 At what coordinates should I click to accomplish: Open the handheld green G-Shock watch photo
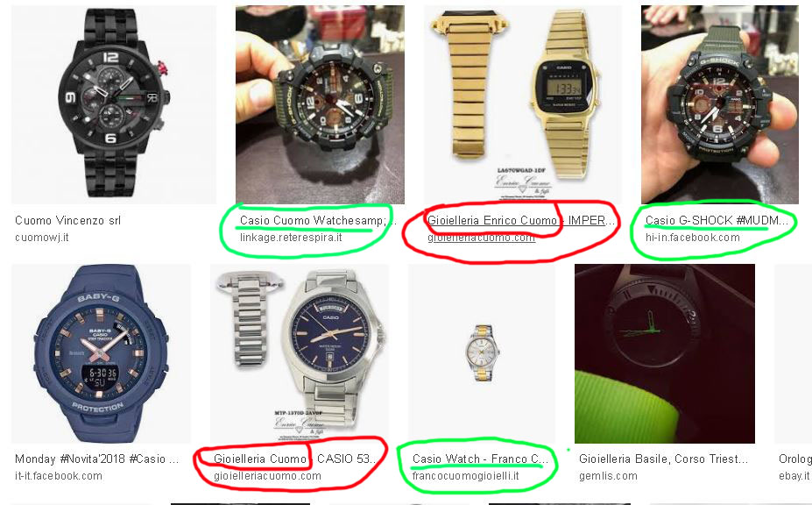320,104
